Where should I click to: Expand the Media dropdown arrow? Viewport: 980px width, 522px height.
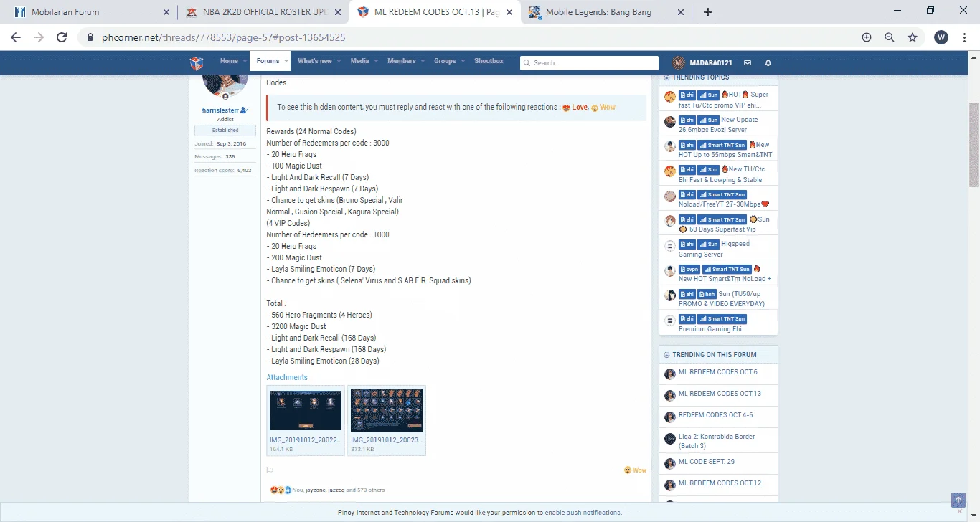coord(375,62)
